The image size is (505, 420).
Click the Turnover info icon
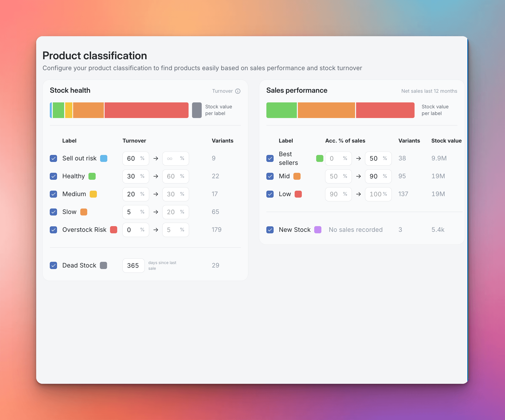click(238, 91)
